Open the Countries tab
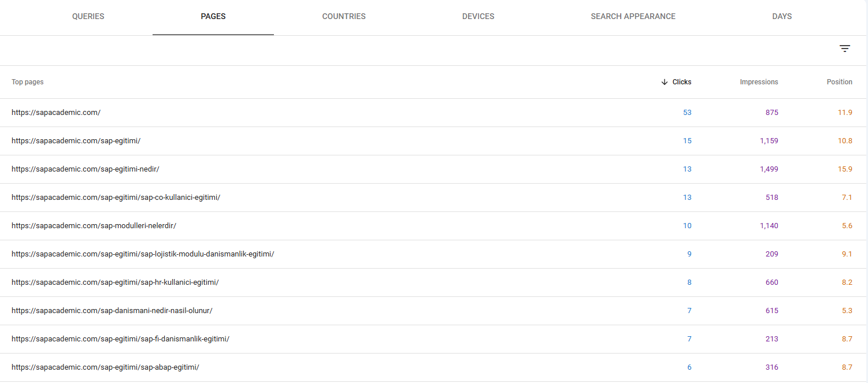Screen dimensions: 868x383 click(344, 17)
